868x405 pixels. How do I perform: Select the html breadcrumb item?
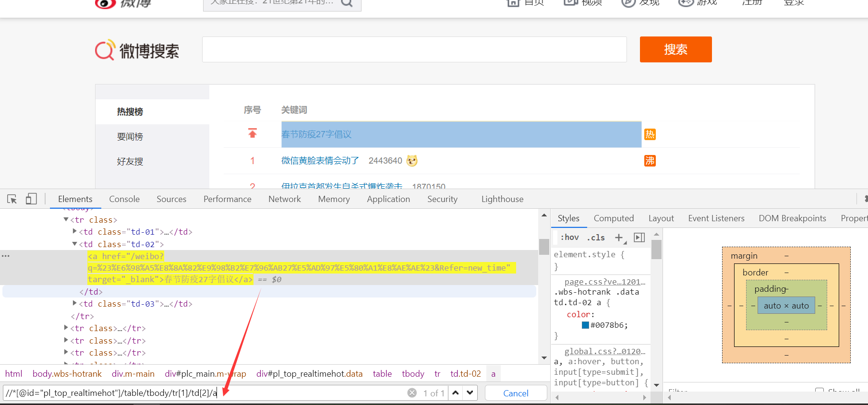coord(14,374)
